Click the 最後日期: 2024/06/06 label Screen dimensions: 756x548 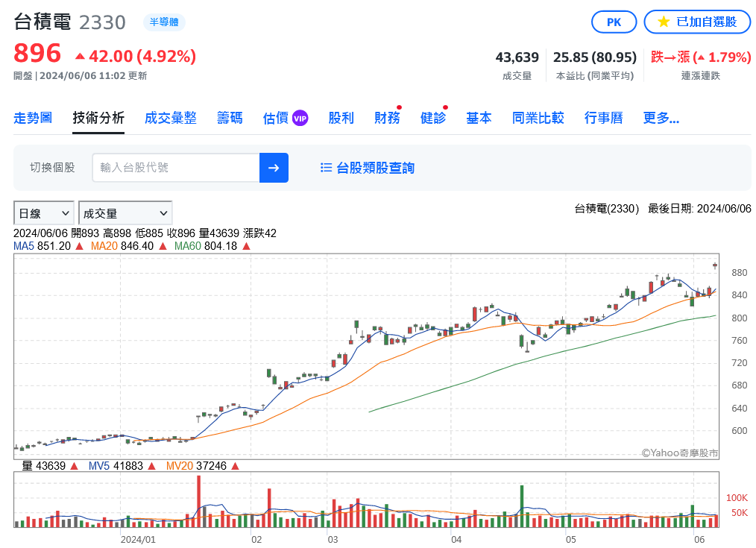(699, 209)
